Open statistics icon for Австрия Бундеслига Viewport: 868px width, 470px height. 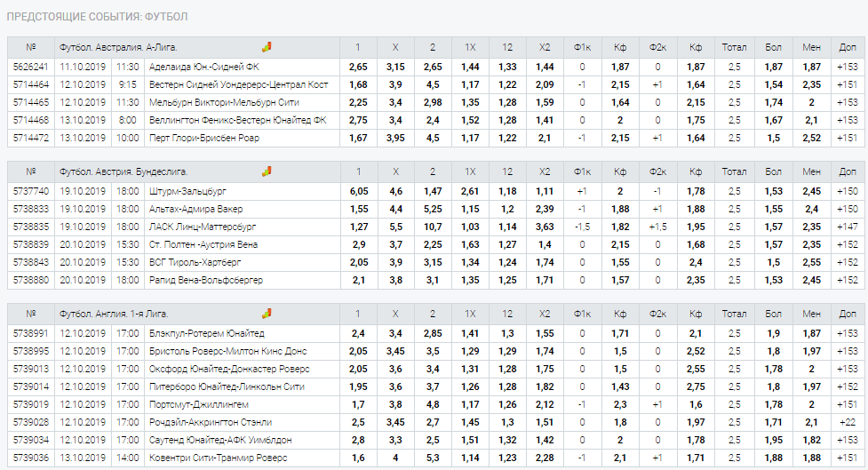coord(267,171)
